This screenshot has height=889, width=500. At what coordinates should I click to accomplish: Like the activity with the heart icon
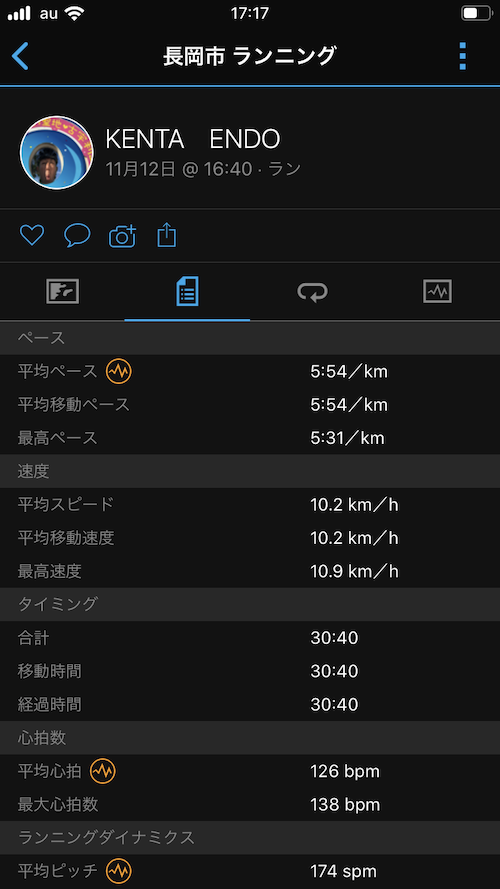coord(32,235)
